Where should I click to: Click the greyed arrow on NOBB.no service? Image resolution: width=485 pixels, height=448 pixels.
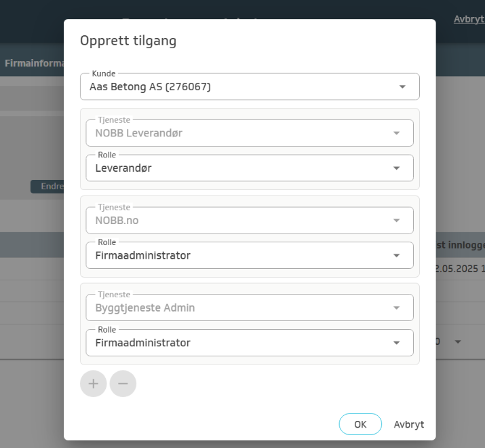(397, 221)
